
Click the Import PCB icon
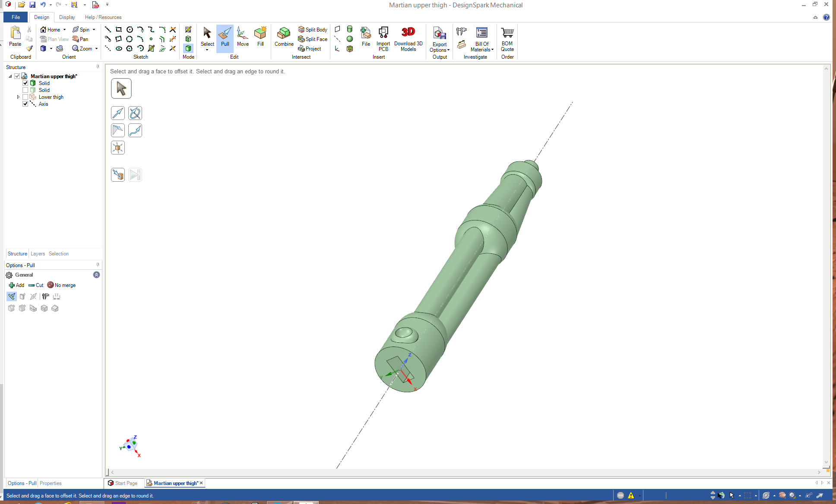tap(383, 33)
